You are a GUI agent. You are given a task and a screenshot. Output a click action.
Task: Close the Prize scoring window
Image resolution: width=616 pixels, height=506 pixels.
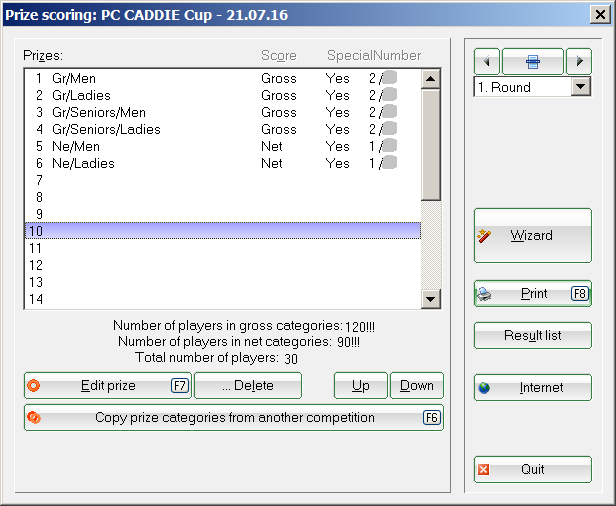click(600, 15)
